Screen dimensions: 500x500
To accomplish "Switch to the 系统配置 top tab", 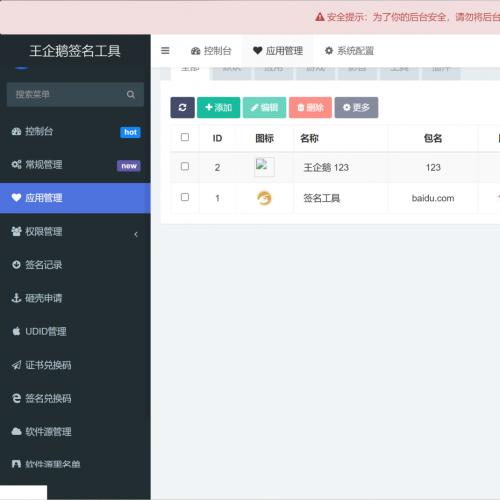I will (x=349, y=51).
